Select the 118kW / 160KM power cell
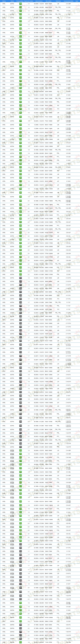 tap(49, 208)
